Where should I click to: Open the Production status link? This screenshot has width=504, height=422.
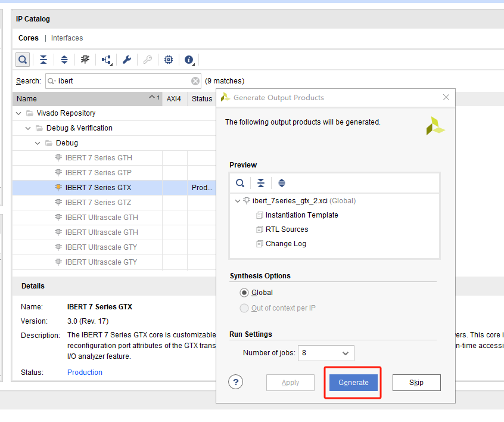85,373
